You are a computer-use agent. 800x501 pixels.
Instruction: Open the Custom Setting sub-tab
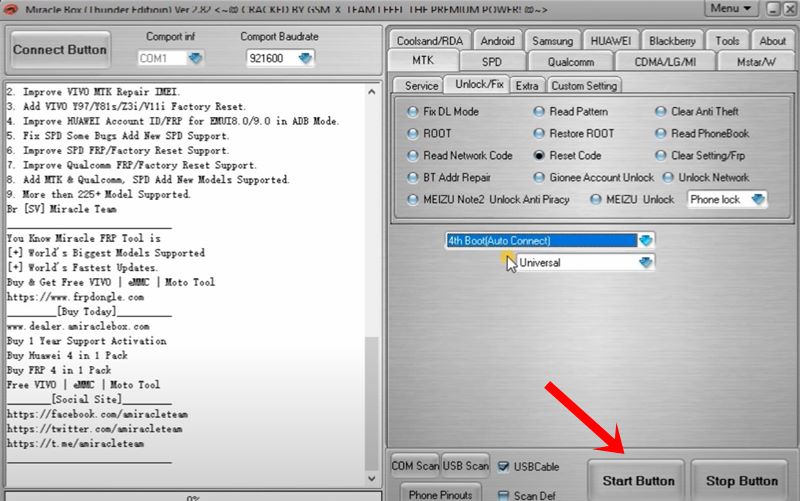(584, 86)
